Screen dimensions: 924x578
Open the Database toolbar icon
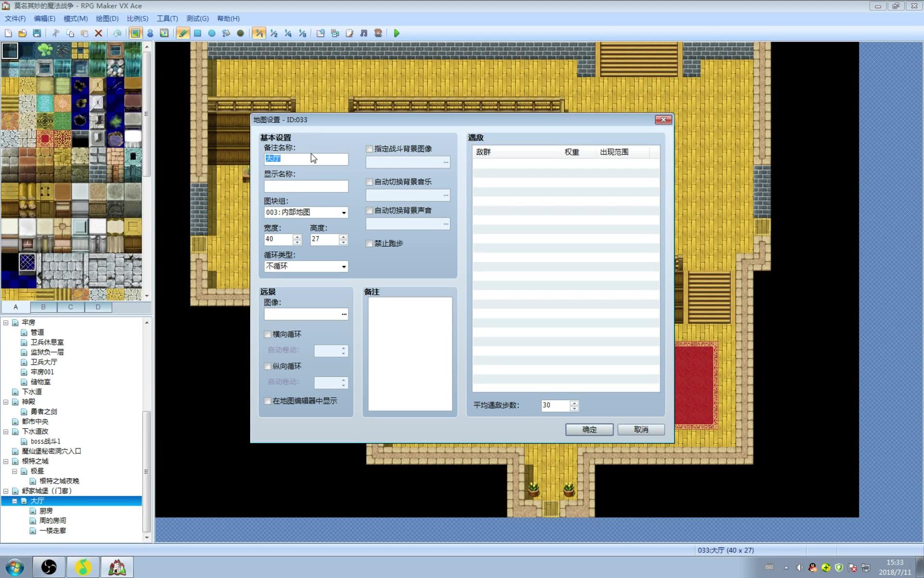(x=321, y=33)
